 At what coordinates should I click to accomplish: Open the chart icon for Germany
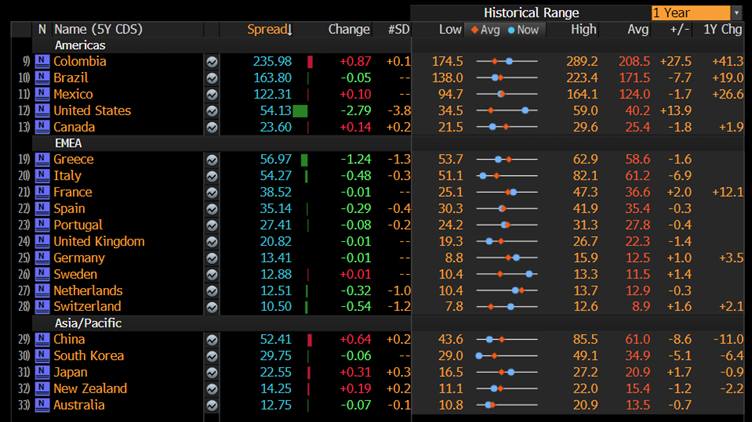[x=212, y=258]
